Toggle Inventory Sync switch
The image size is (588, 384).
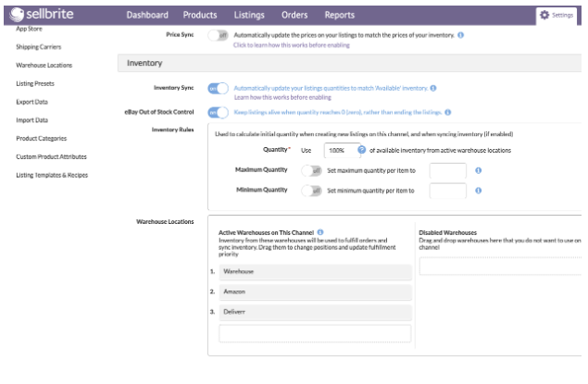coord(218,89)
